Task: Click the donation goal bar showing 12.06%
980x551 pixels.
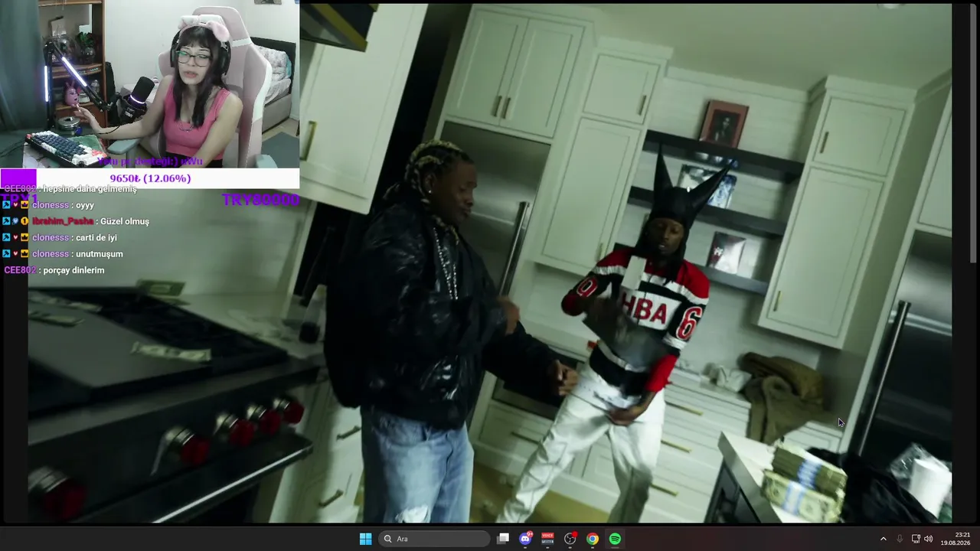Action: click(149, 178)
